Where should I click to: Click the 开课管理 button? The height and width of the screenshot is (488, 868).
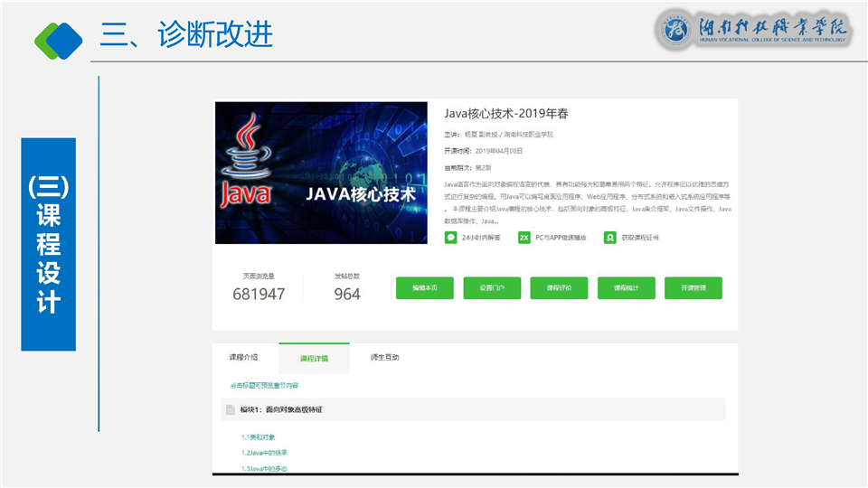(x=693, y=287)
